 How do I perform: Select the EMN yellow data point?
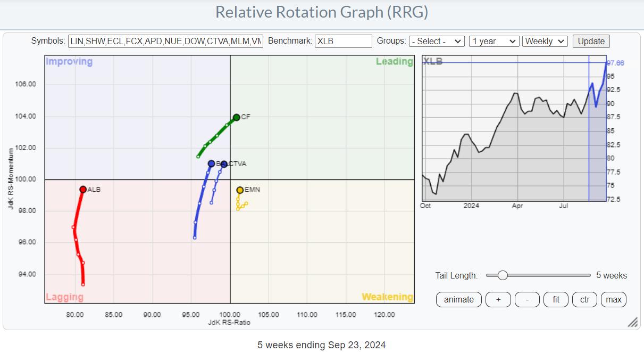pos(240,190)
